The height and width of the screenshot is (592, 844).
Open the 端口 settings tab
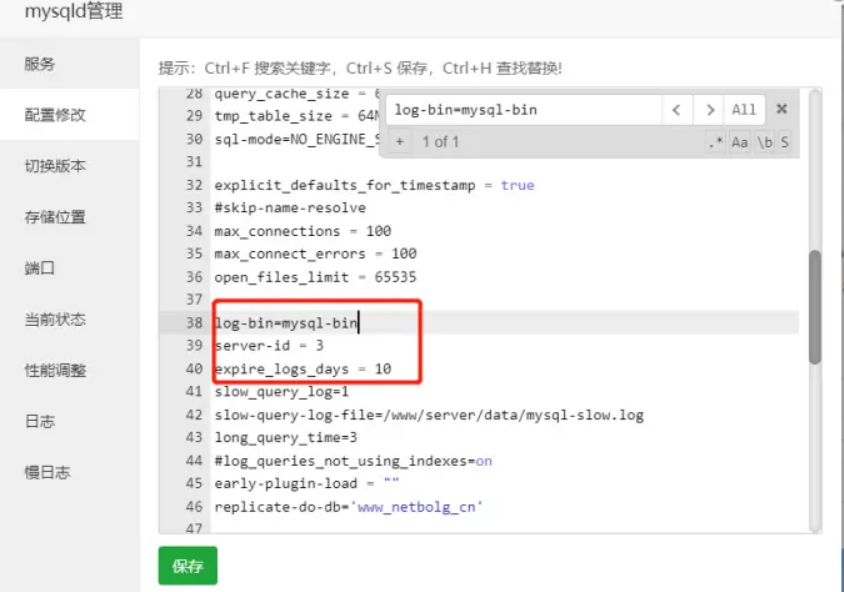(x=40, y=268)
